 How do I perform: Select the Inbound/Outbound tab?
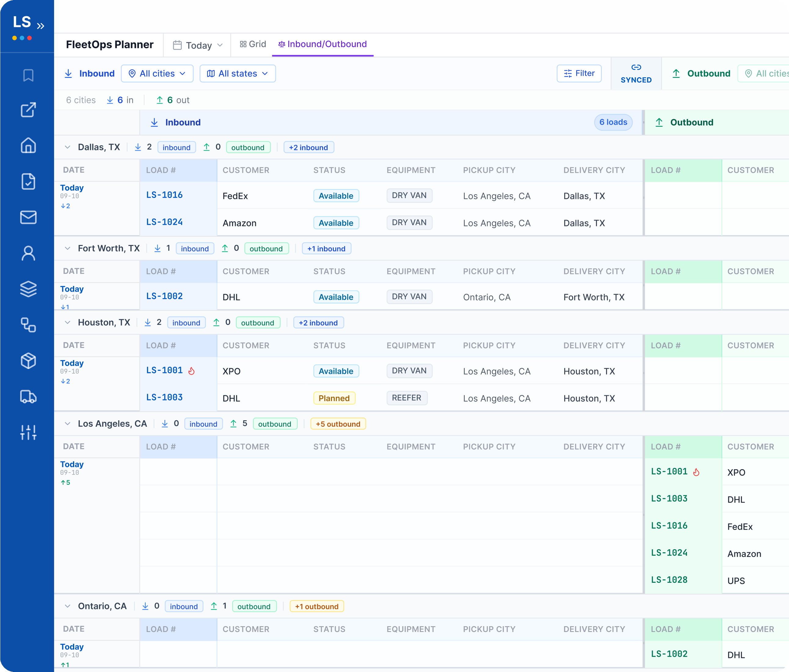tap(322, 44)
